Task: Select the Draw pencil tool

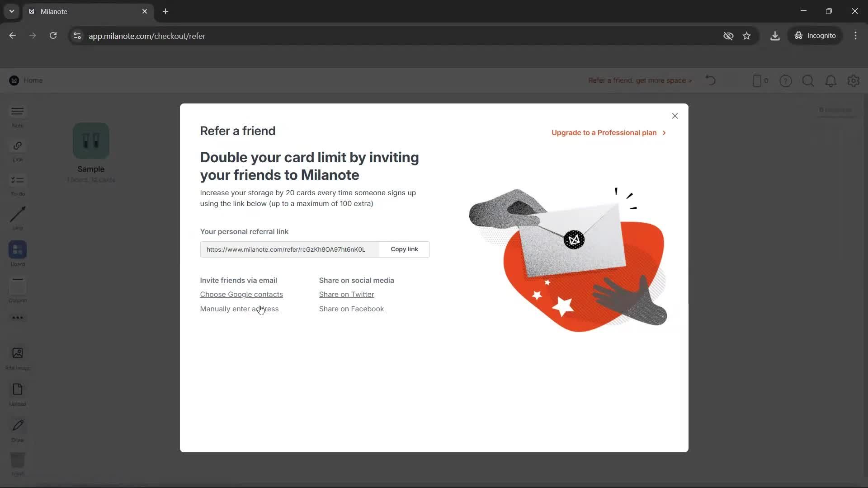Action: click(18, 425)
